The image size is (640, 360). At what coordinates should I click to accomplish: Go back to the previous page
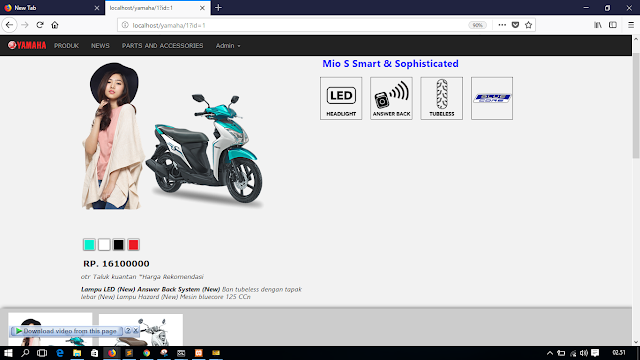[9, 25]
